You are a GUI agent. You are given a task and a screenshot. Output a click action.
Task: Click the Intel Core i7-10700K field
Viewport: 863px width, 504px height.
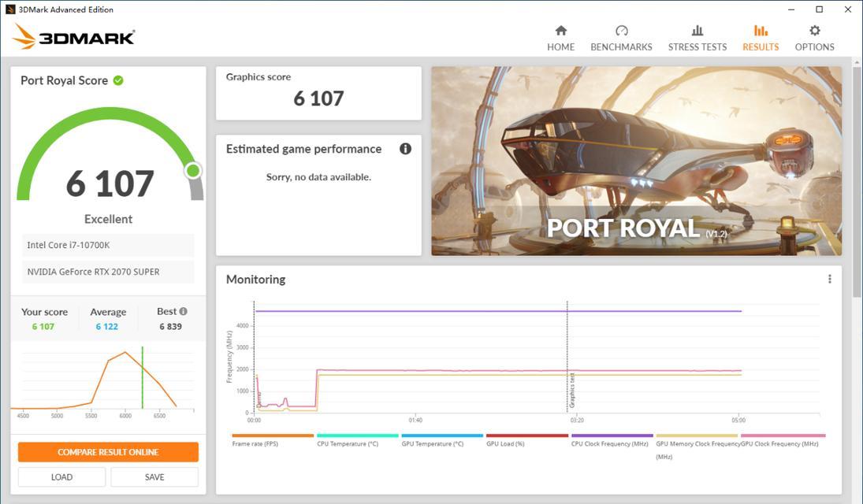[108, 245]
